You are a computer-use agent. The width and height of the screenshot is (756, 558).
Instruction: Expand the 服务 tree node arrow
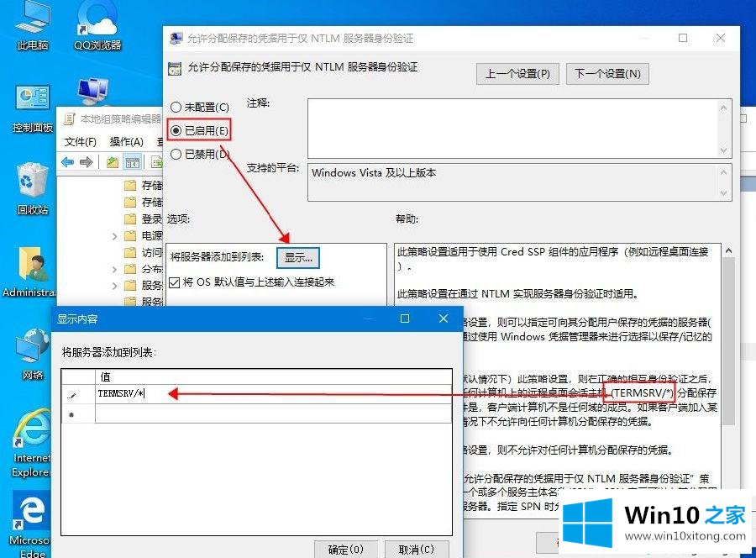coord(115,286)
